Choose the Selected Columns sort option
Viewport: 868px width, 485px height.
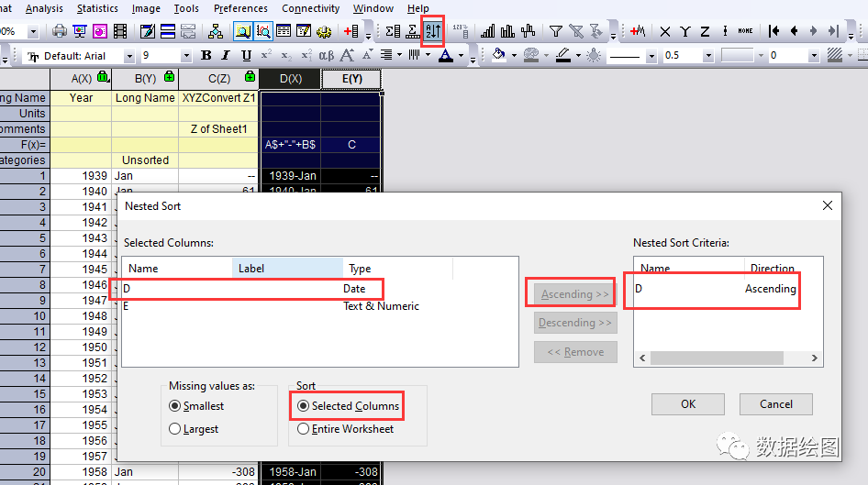348,406
